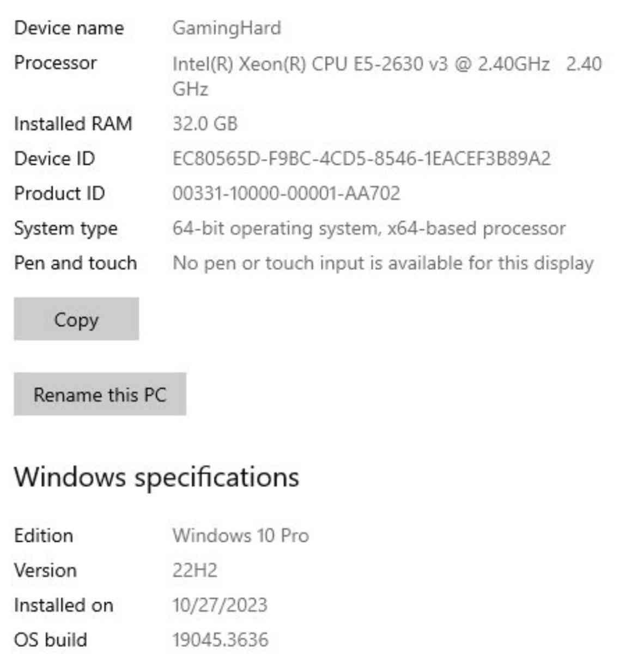Click the System type description
The height and width of the screenshot is (654, 644).
[x=369, y=228]
